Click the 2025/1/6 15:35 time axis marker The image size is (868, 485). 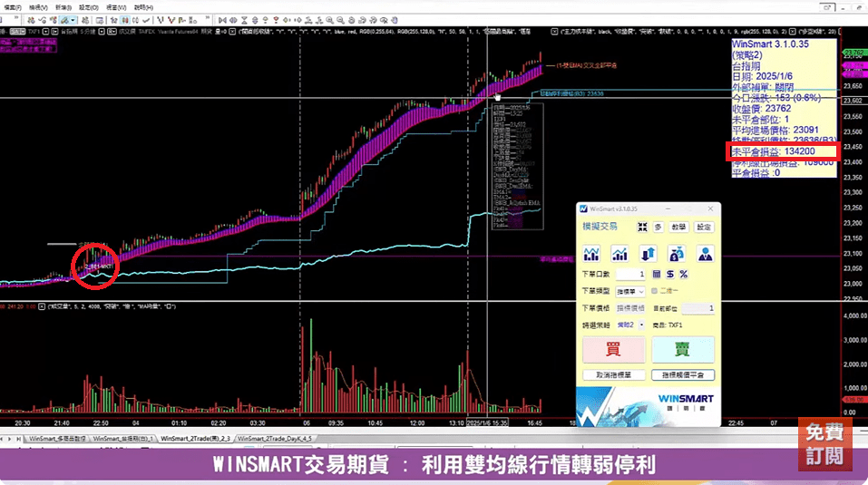[487, 423]
